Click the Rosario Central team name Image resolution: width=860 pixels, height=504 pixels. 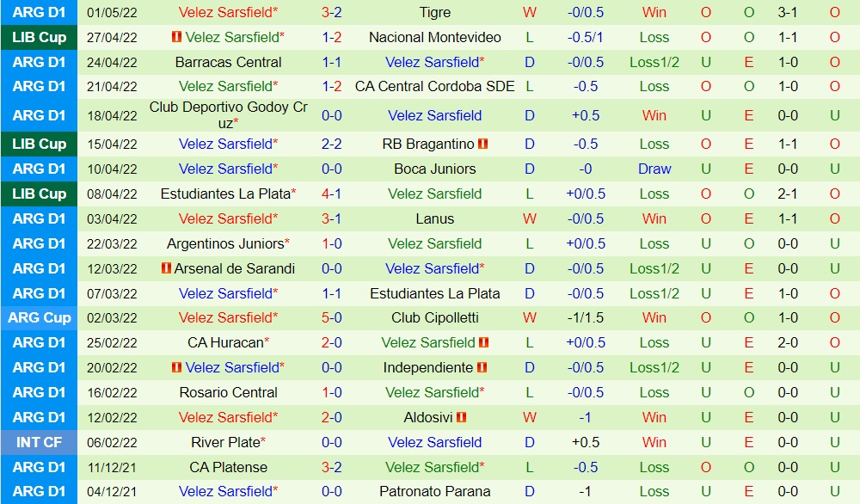[x=228, y=392]
